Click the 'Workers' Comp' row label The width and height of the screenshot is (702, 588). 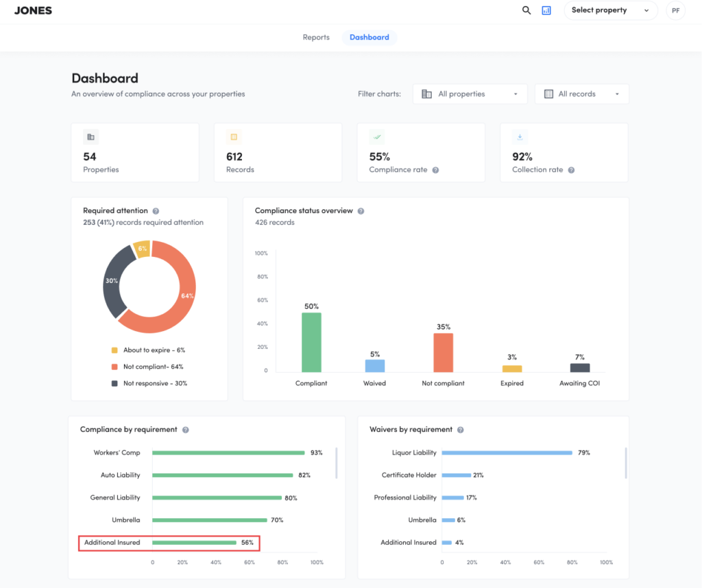tap(117, 453)
